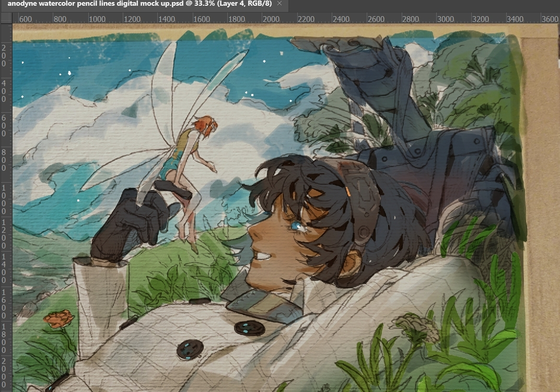This screenshot has height=392, width=560.
Task: Click the boy's blue eye
Action: pyautogui.click(x=296, y=225)
